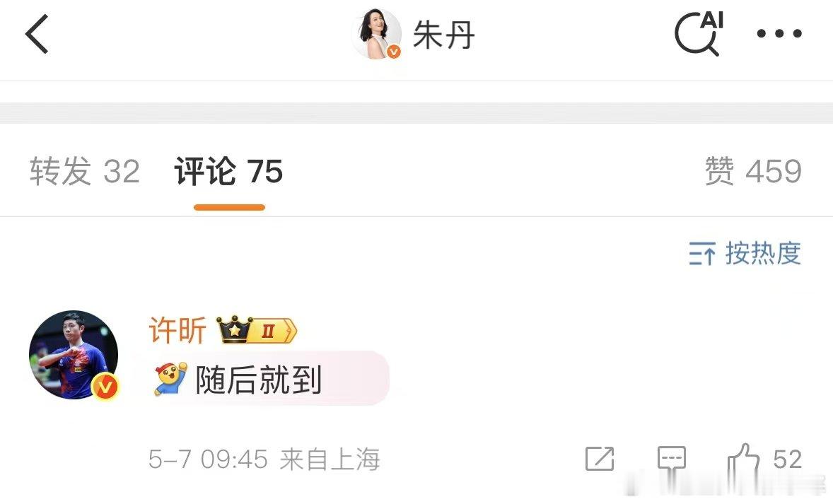Image resolution: width=833 pixels, height=504 pixels.
Task: Like 许昕's comment with the thumbs-up icon
Action: tap(743, 458)
